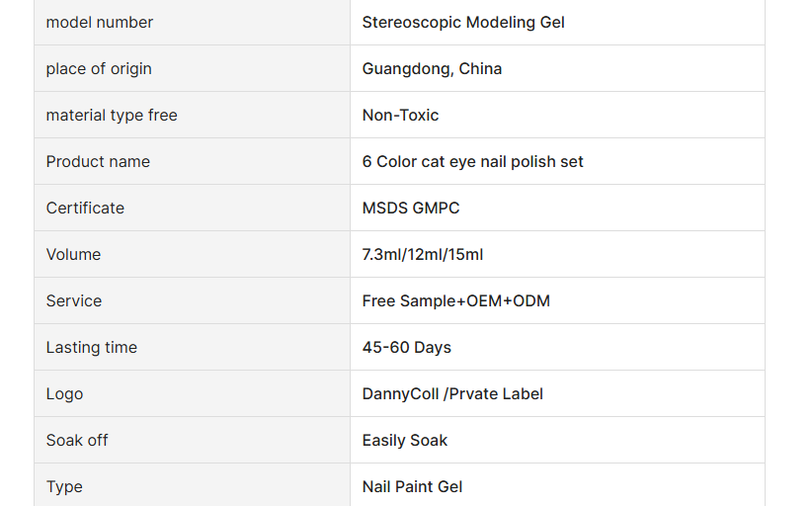Select the "Guangdong, China" value text
Screen dimensions: 812x506
point(432,68)
